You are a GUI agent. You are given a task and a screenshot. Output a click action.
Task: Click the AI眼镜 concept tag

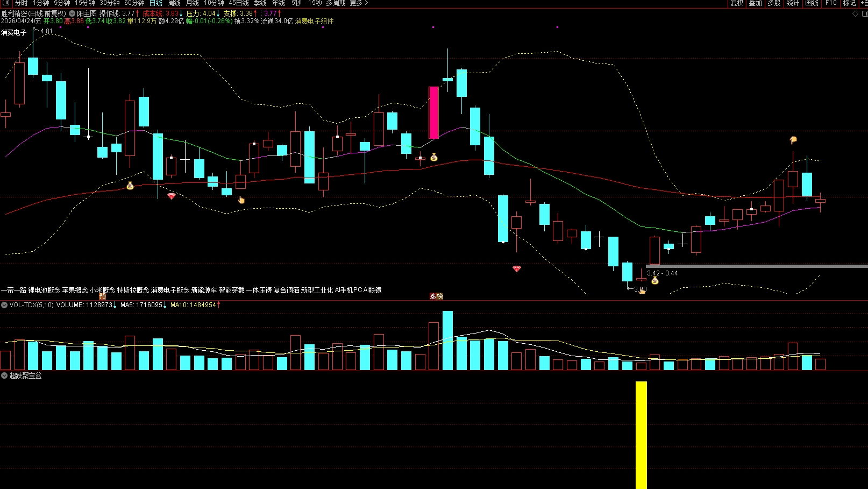point(372,290)
